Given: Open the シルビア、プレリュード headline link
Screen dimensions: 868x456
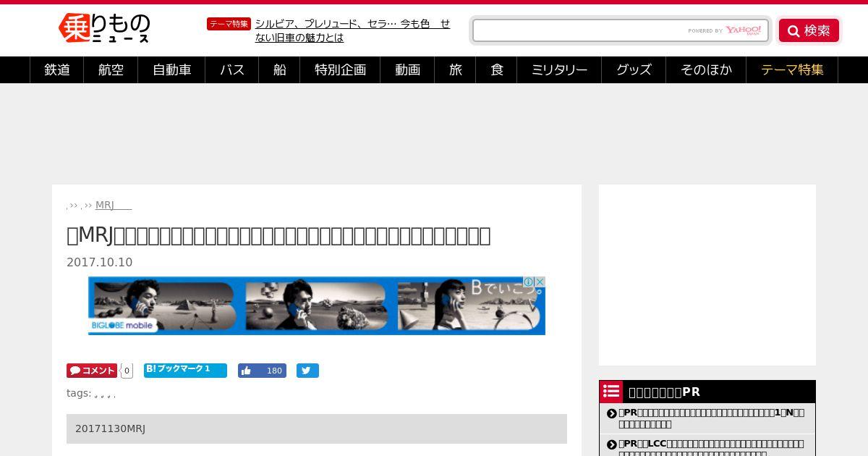Looking at the screenshot, I should [352, 30].
